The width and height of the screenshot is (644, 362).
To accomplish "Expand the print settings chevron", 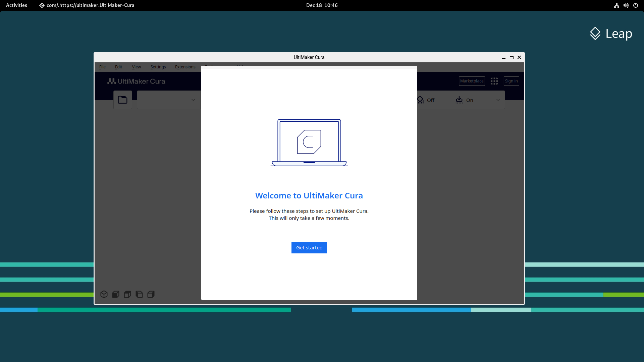I will tap(498, 100).
